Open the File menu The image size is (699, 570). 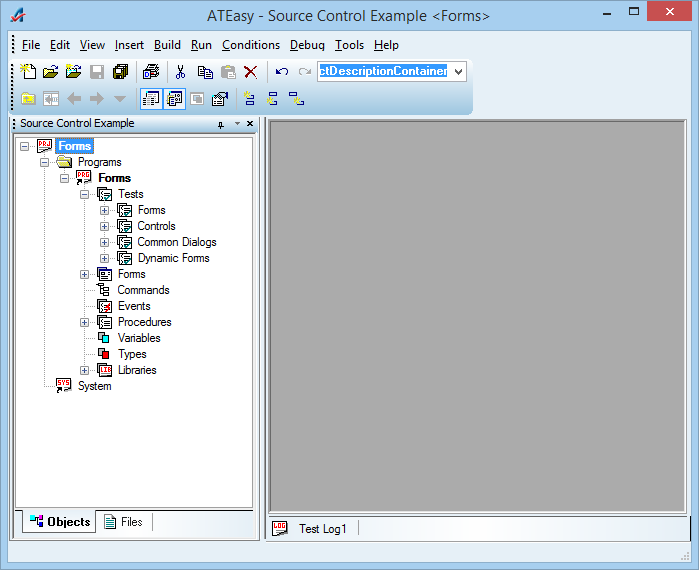point(31,45)
